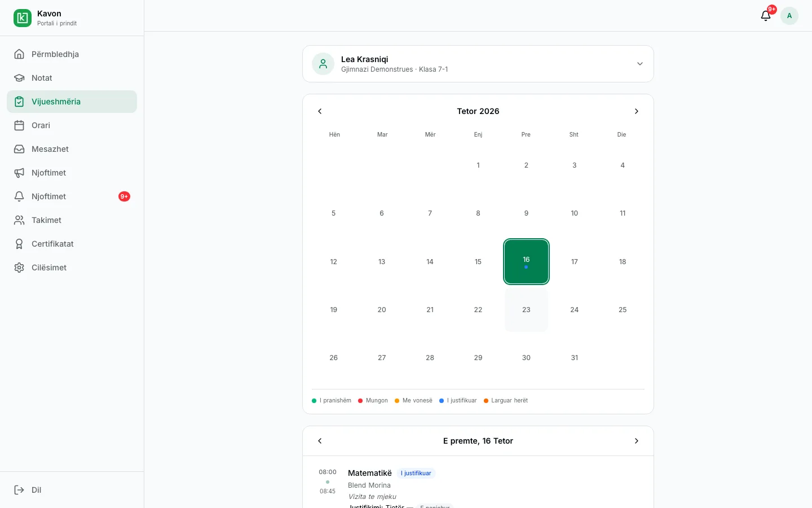Image resolution: width=812 pixels, height=508 pixels.
Task: Click the user avatar labeled A
Action: tap(789, 16)
